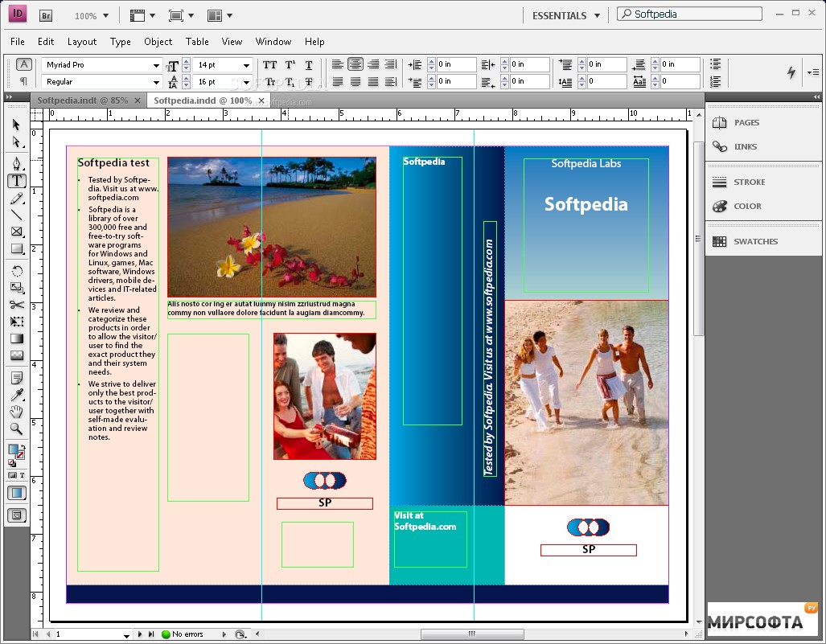Open Adobe Bridge with the Br button
The height and width of the screenshot is (644, 826).
pos(46,15)
